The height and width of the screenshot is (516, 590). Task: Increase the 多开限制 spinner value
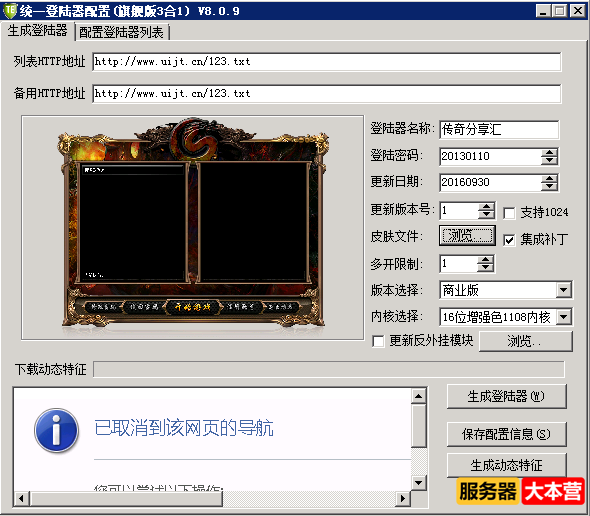pyautogui.click(x=485, y=260)
